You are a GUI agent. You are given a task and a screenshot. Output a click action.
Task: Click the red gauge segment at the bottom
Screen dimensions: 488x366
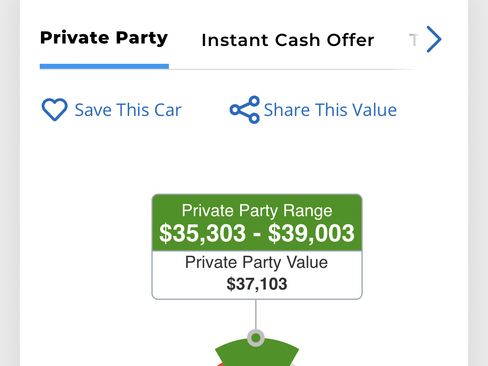(x=220, y=365)
